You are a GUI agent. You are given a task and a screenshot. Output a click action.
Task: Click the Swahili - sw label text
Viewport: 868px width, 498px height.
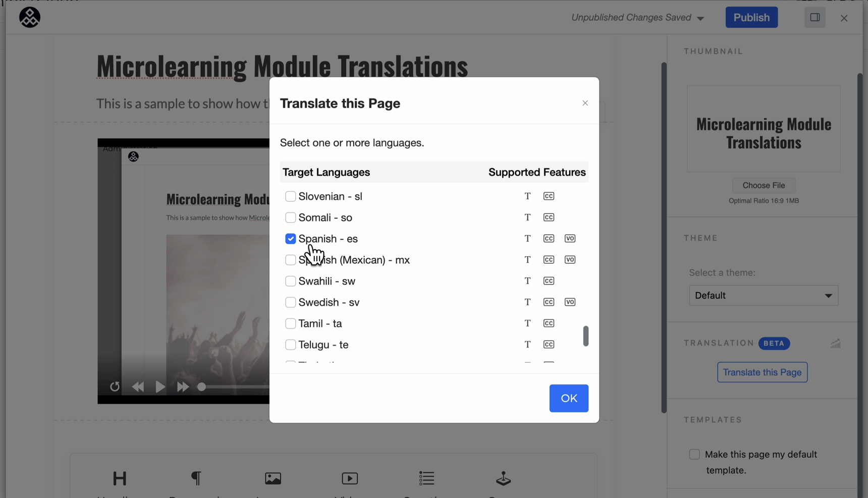click(327, 281)
